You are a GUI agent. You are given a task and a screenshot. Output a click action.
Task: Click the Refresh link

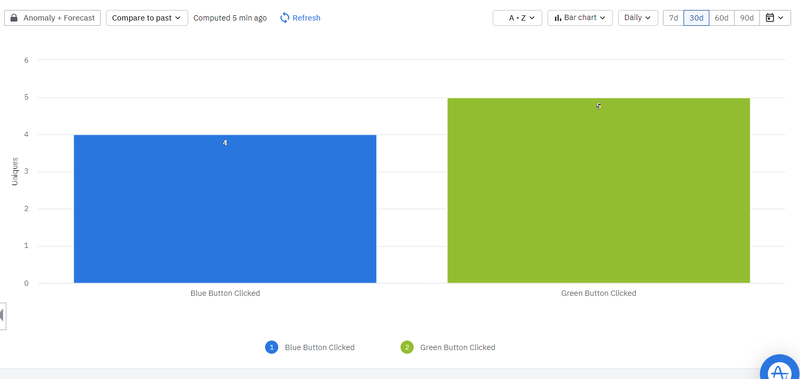click(x=300, y=18)
